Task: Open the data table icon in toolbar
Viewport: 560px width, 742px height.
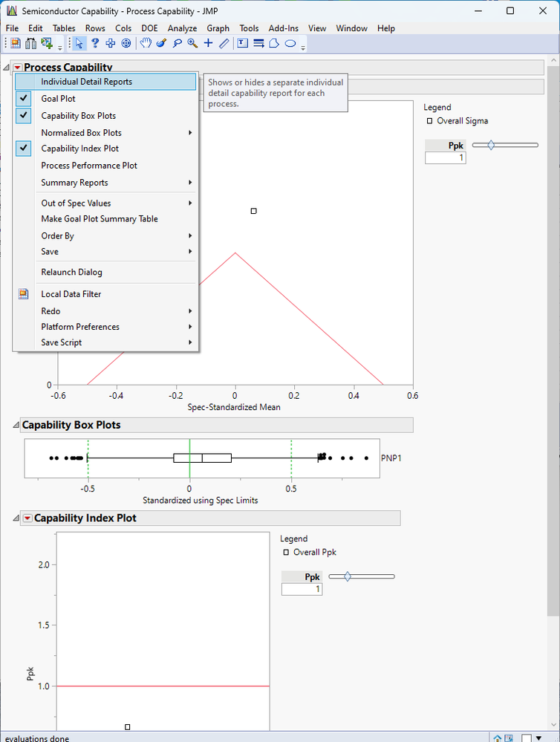Action: [x=16, y=44]
